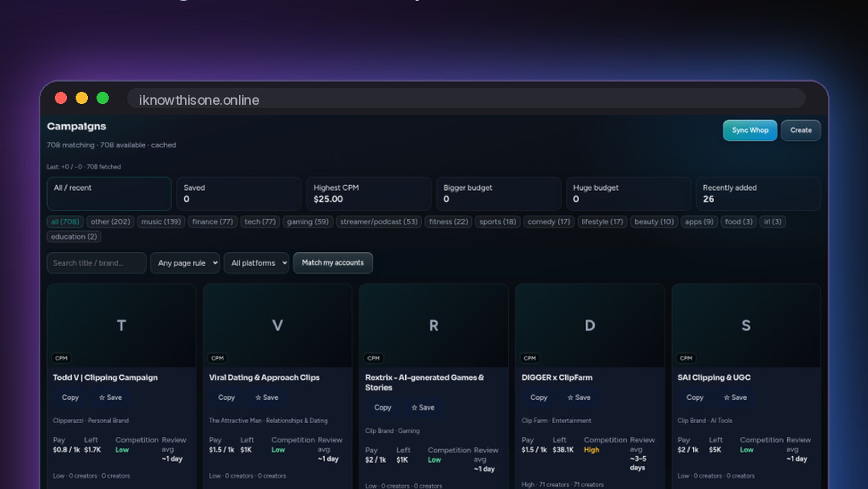Viewport: 868px width, 489px height.
Task: Copy the Todd V Clipping Campaign
Action: point(70,397)
